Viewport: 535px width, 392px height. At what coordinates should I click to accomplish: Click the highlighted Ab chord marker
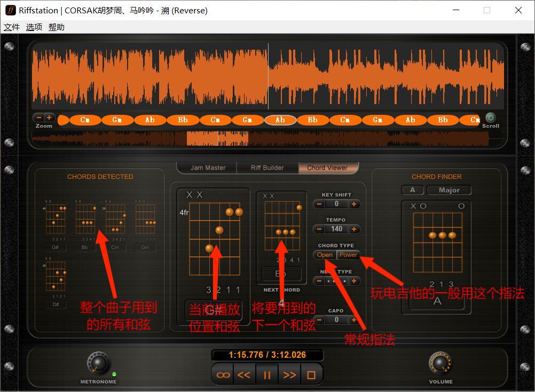pyautogui.click(x=280, y=120)
